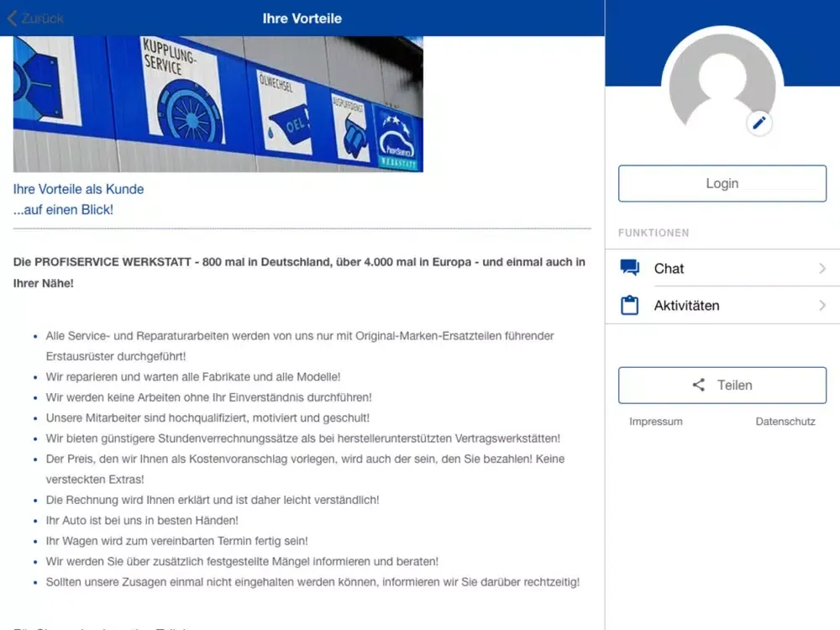Click the workshop signs header image
The height and width of the screenshot is (630, 840).
218,104
